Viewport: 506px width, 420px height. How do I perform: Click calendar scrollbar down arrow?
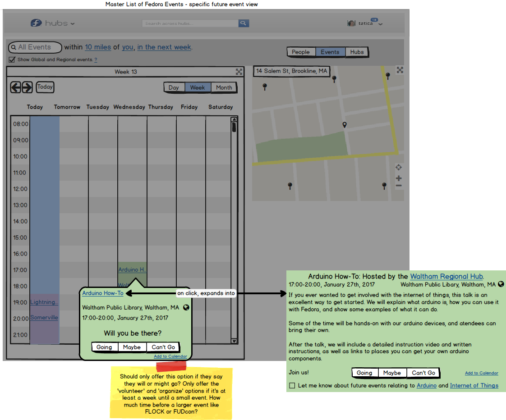tap(234, 341)
